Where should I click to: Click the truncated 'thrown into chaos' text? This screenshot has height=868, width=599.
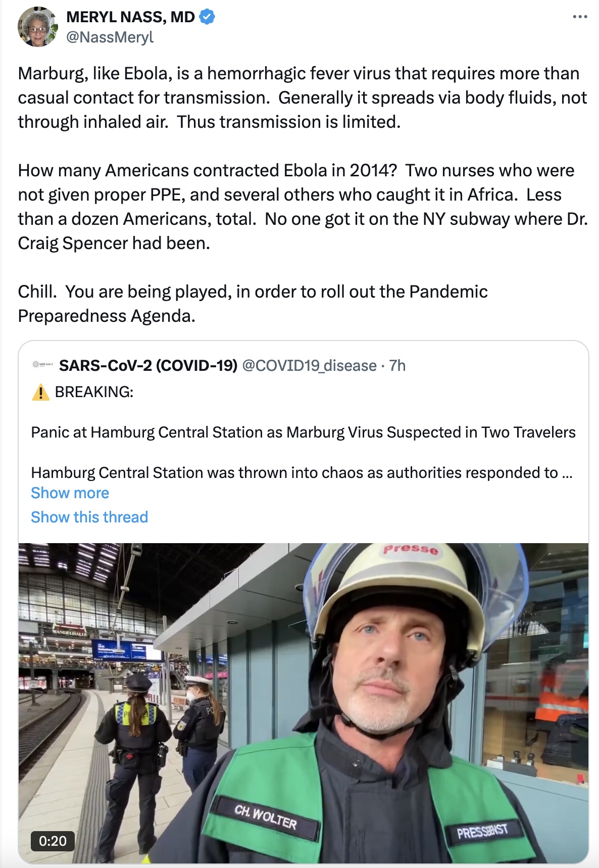tap(301, 473)
